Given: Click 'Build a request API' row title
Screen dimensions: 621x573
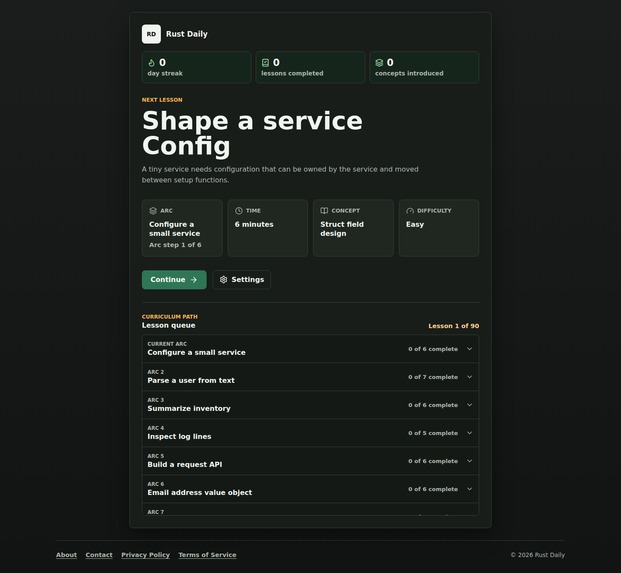Looking at the screenshot, I should coord(185,464).
